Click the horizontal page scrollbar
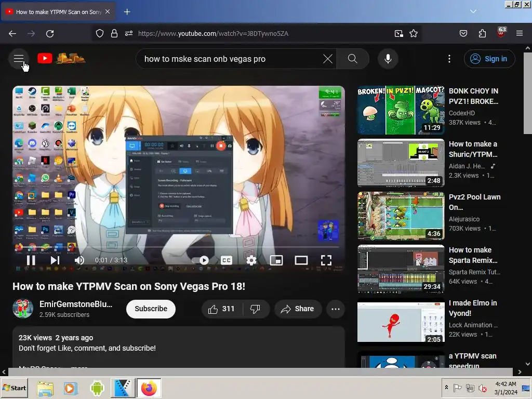532x399 pixels. click(x=260, y=372)
